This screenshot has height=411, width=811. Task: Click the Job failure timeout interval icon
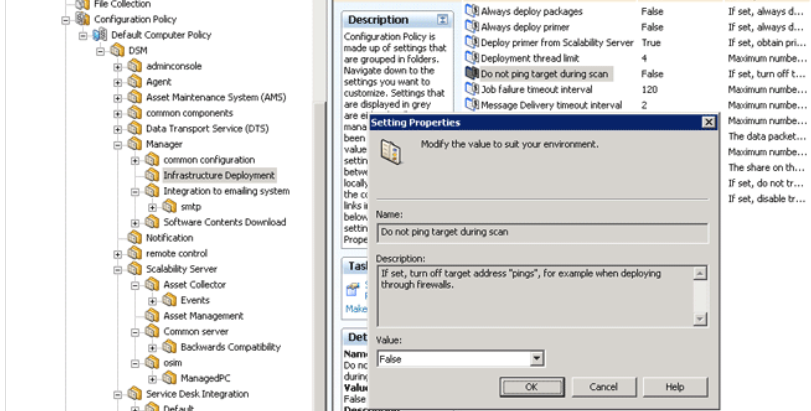click(472, 89)
